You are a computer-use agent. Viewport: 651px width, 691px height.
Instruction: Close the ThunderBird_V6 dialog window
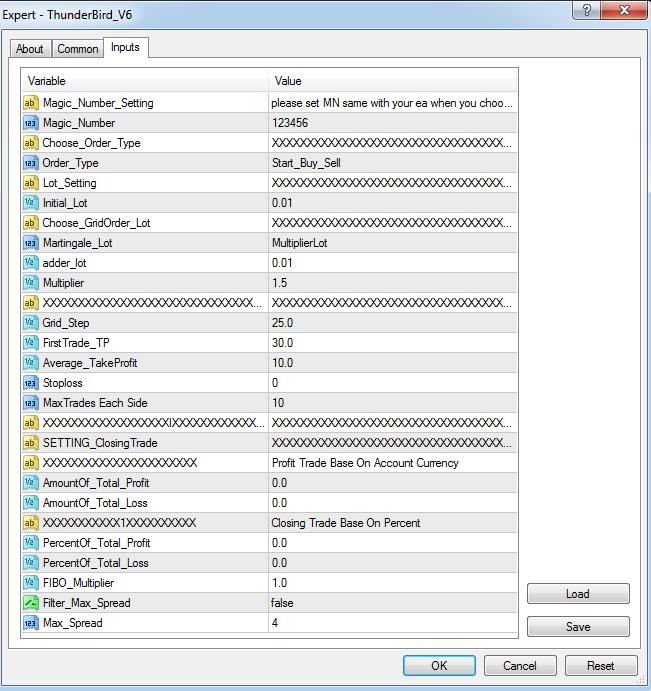[x=624, y=10]
